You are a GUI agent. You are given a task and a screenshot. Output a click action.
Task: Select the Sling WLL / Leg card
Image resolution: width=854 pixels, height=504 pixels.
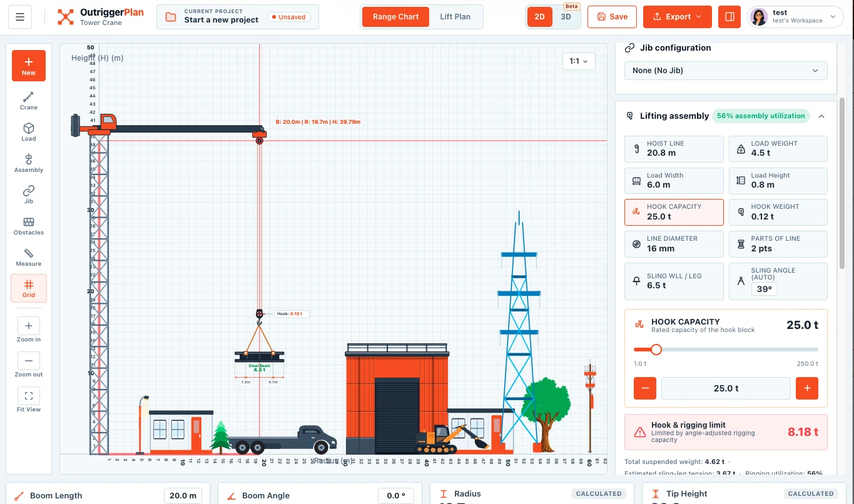(674, 281)
